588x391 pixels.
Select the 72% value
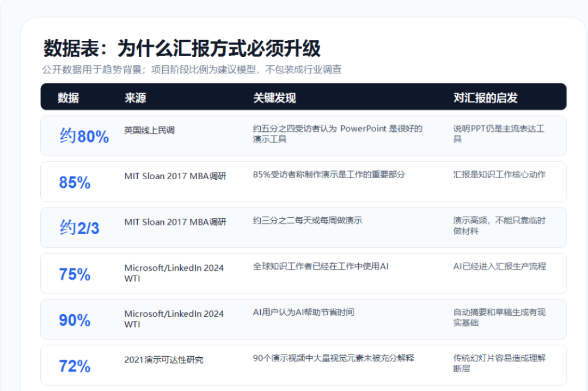(75, 366)
